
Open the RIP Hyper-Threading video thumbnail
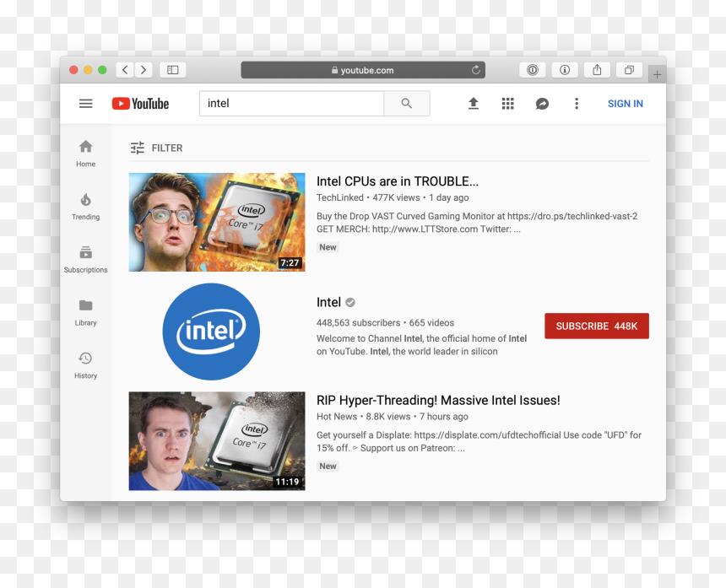(x=217, y=441)
